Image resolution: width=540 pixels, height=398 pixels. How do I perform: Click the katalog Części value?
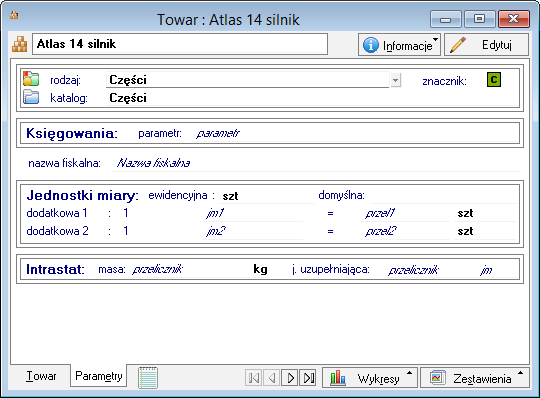point(128,98)
